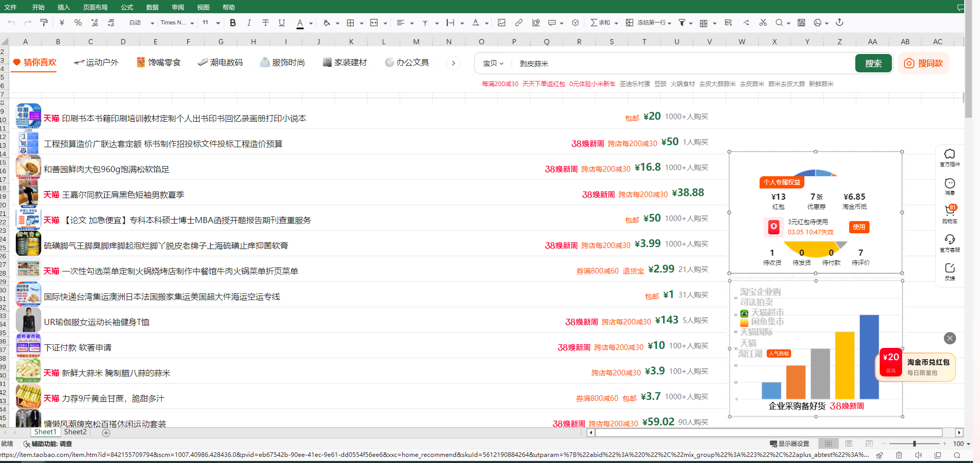Click the insert chart icon
The height and width of the screenshot is (463, 980).
536,22
